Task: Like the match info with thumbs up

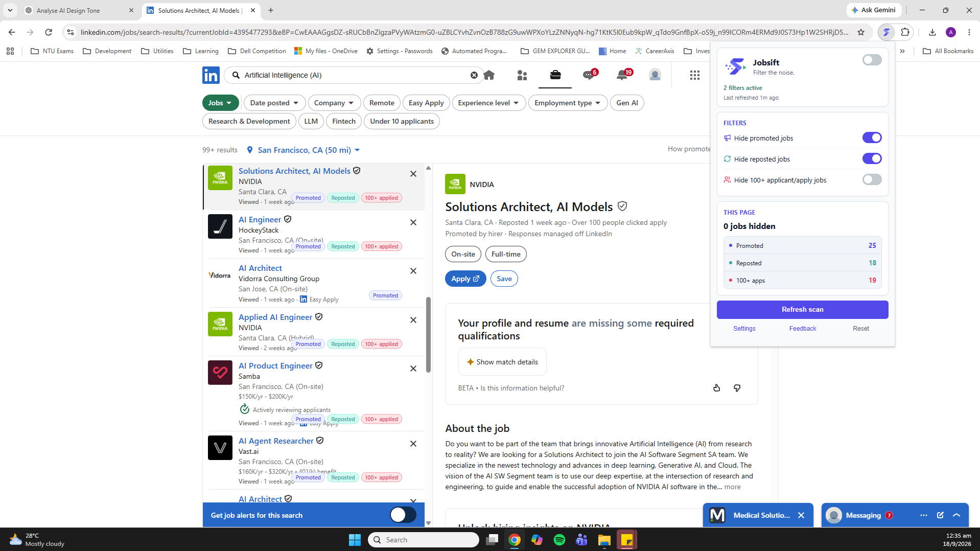Action: [x=717, y=388]
